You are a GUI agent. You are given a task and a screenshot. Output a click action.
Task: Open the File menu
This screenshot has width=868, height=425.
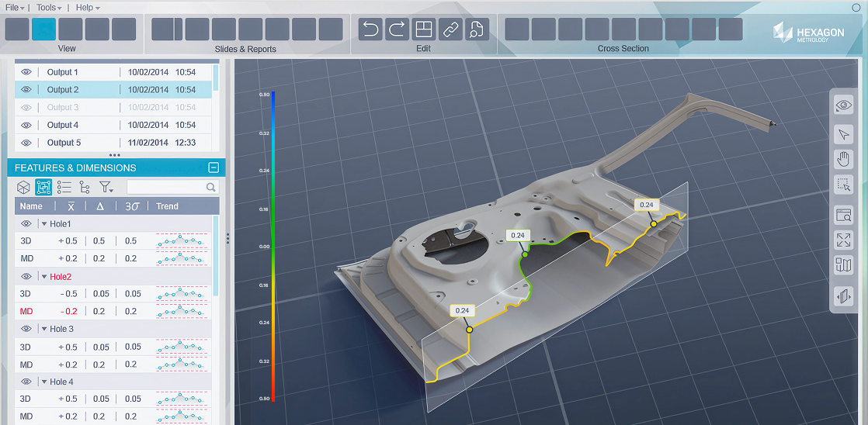[x=15, y=8]
